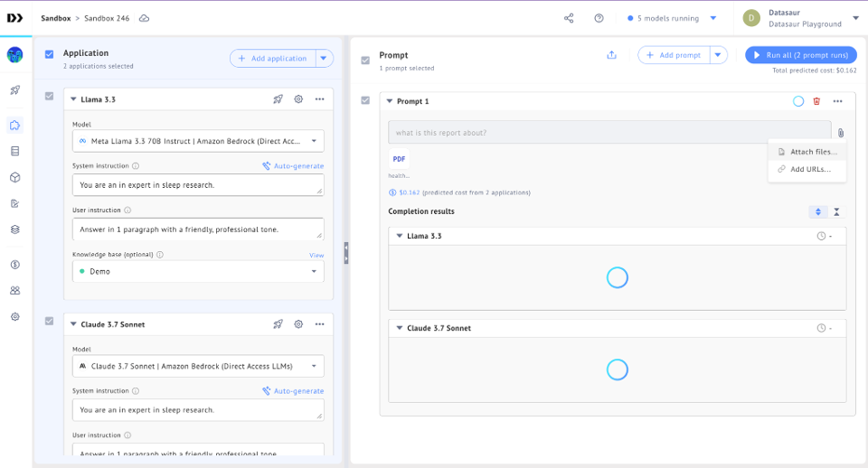Toggle the Application select-all checkbox
868x468 pixels.
pyautogui.click(x=49, y=54)
